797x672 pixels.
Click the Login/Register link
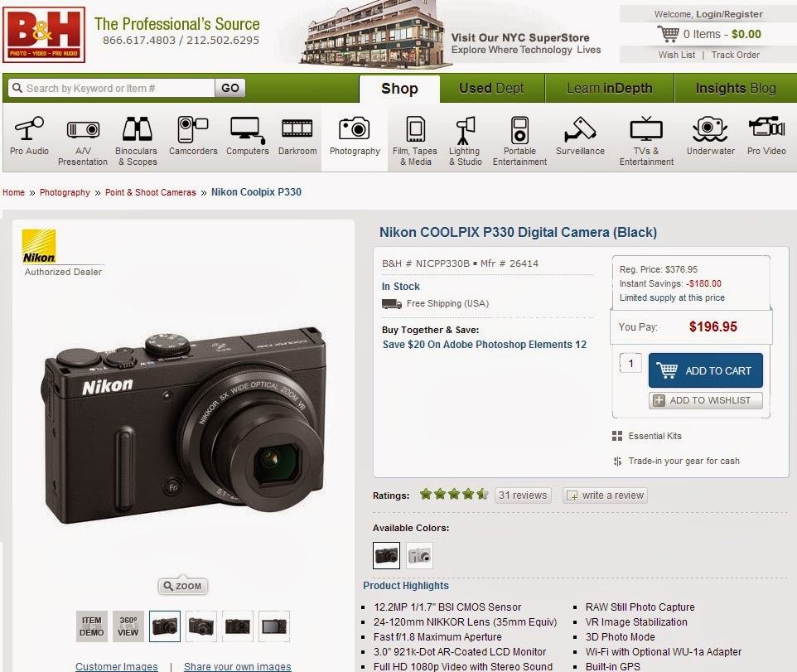[x=729, y=14]
